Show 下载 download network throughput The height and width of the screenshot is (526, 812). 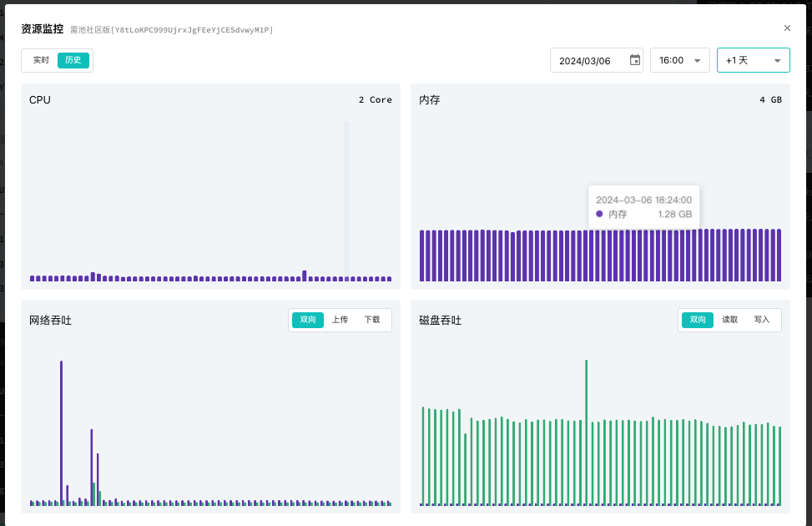coord(372,320)
